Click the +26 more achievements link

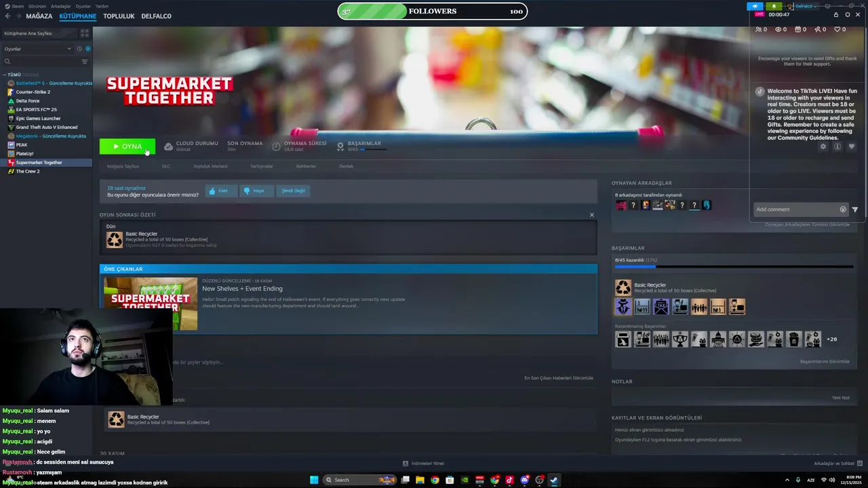pyautogui.click(x=831, y=340)
